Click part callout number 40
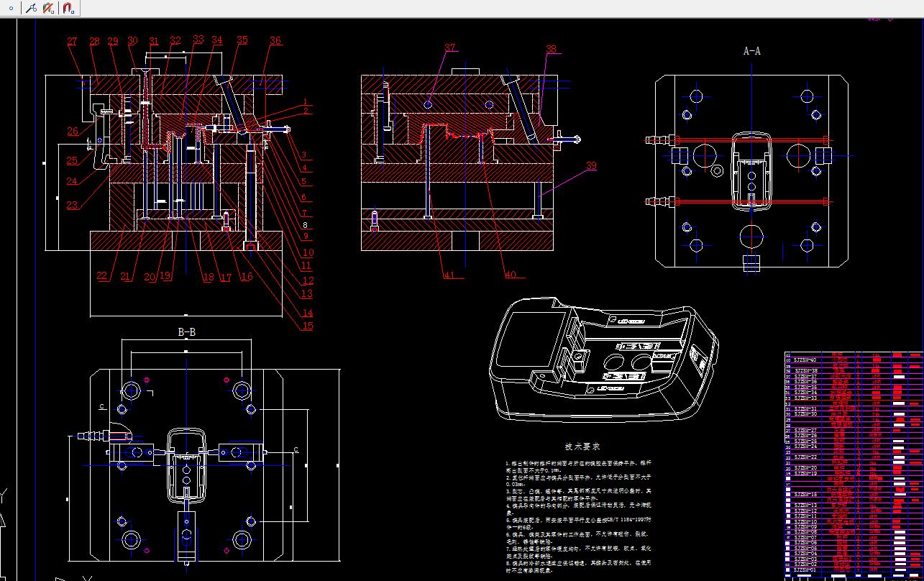The width and height of the screenshot is (924, 581). tap(510, 275)
